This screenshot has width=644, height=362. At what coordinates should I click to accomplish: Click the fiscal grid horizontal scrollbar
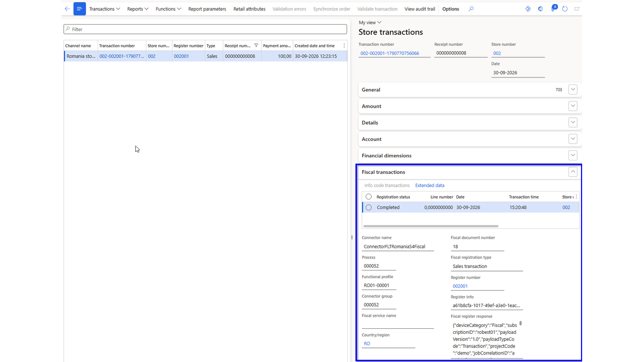pyautogui.click(x=431, y=226)
